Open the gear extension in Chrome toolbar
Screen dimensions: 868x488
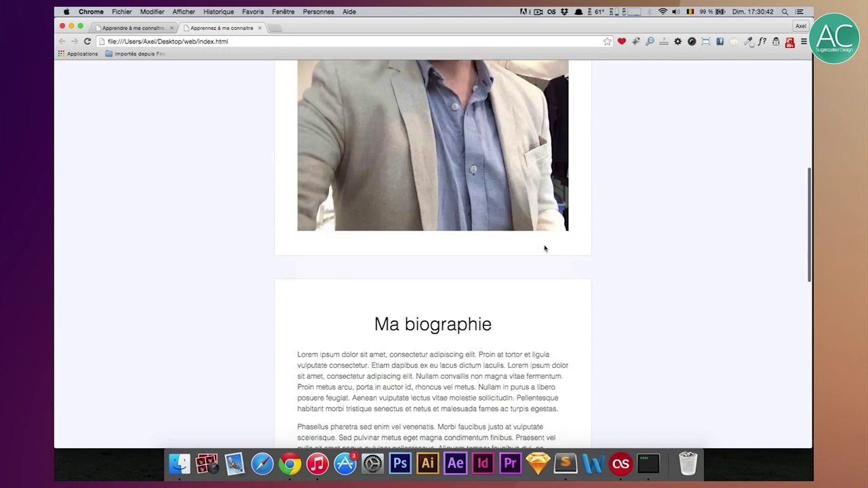click(677, 41)
